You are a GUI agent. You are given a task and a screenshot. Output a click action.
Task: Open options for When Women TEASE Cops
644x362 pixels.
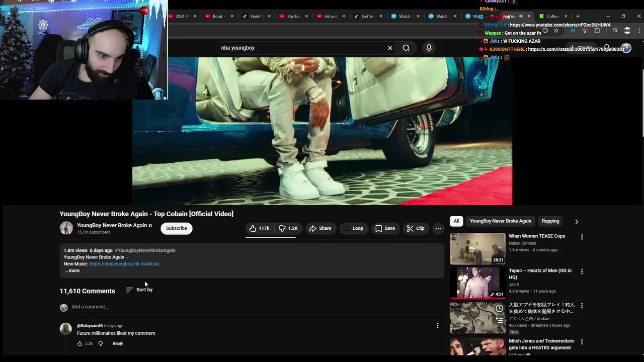tap(582, 237)
